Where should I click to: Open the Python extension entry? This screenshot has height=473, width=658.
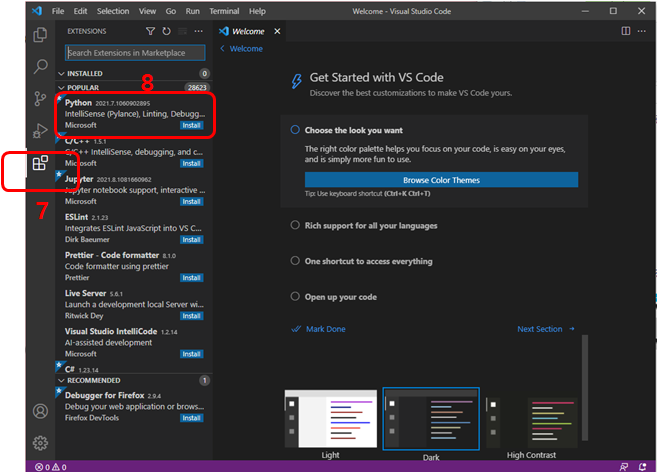coord(134,114)
